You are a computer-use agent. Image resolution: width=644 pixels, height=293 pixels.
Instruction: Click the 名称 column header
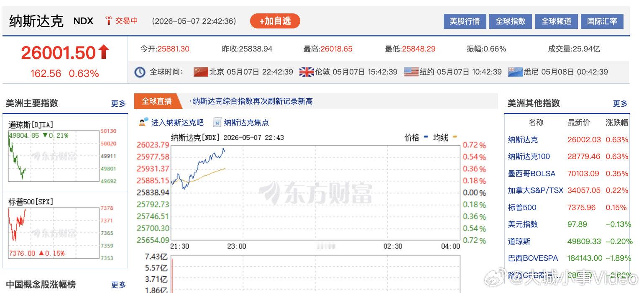pyautogui.click(x=536, y=122)
